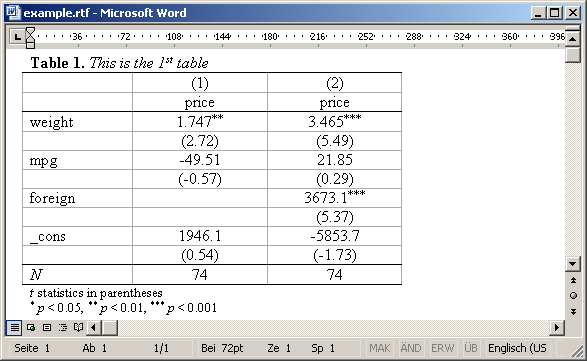Toggle MAK macro recording indicator

click(379, 348)
